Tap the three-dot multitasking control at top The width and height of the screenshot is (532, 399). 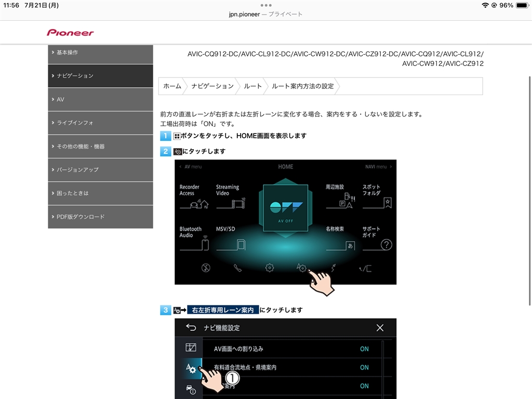point(266,5)
